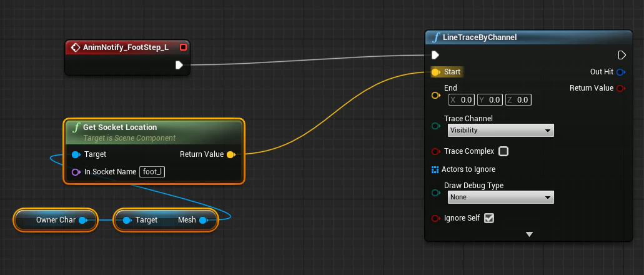Open the Draw Debug Type None dropdown
The height and width of the screenshot is (275, 644).
click(x=501, y=197)
